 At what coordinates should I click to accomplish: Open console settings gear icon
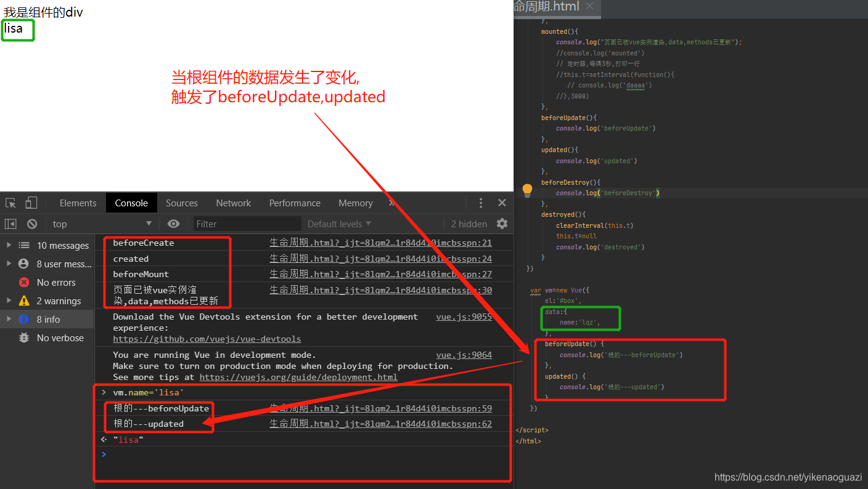coord(502,224)
